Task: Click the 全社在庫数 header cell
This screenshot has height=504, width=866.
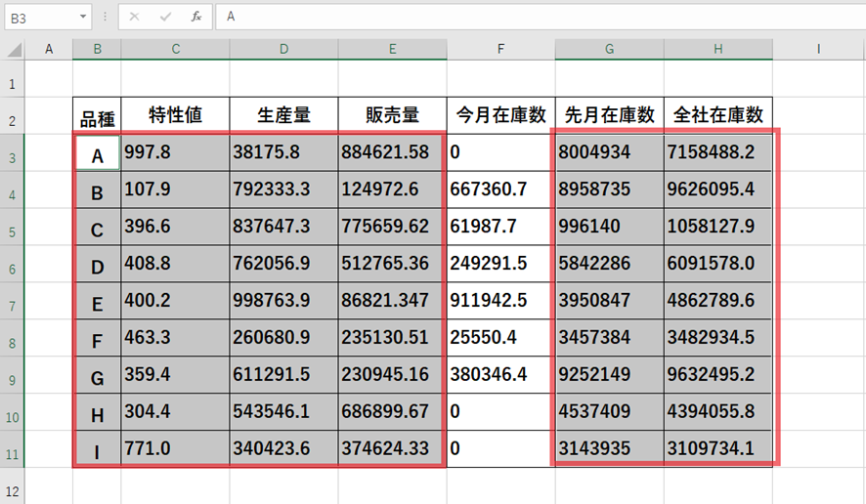Action: [x=718, y=116]
